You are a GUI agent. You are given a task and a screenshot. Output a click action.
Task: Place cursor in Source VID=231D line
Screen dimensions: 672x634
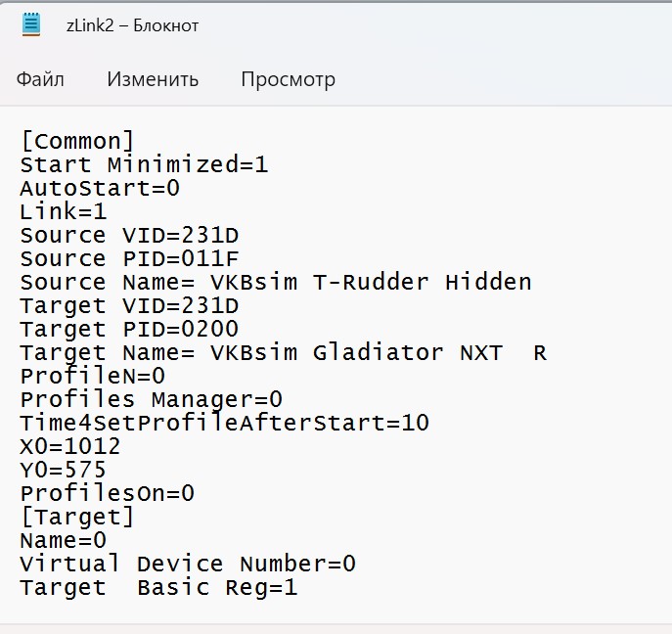(129, 236)
